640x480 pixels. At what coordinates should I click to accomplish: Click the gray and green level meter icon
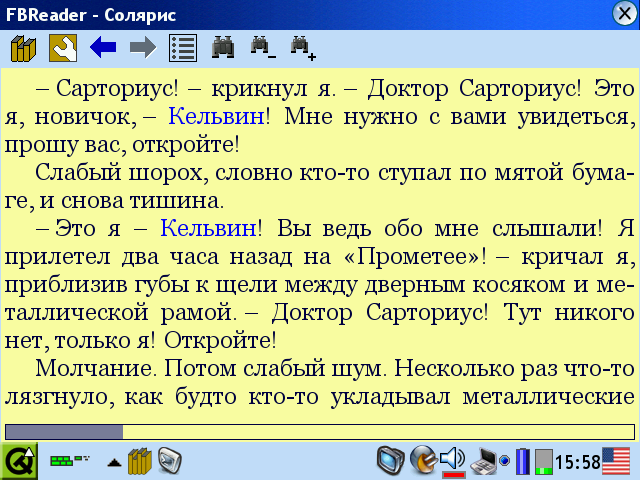(544, 462)
